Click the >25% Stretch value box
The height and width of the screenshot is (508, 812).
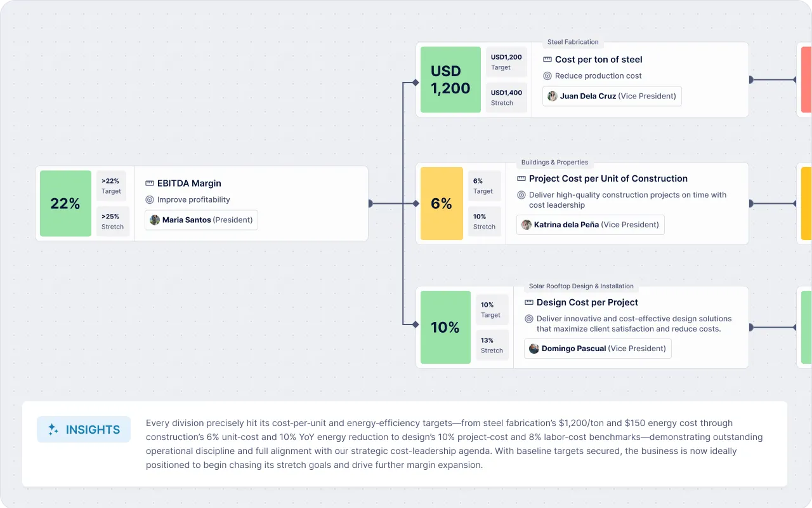[x=112, y=221]
